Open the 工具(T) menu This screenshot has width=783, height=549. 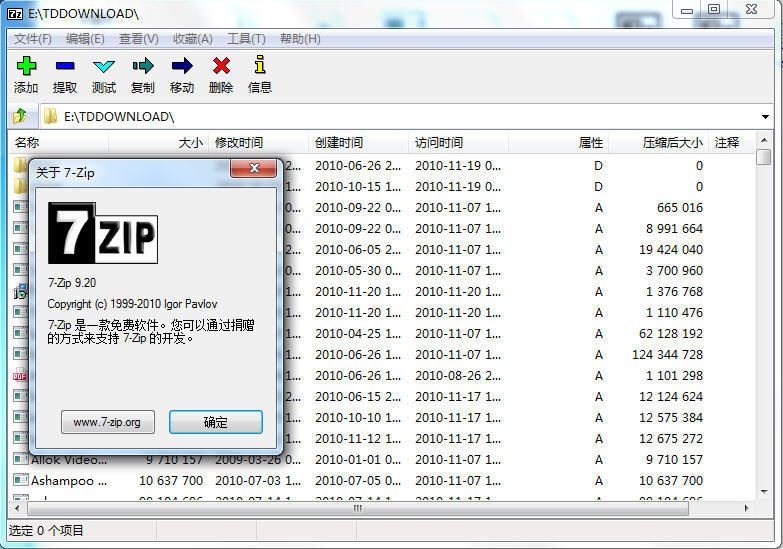246,39
